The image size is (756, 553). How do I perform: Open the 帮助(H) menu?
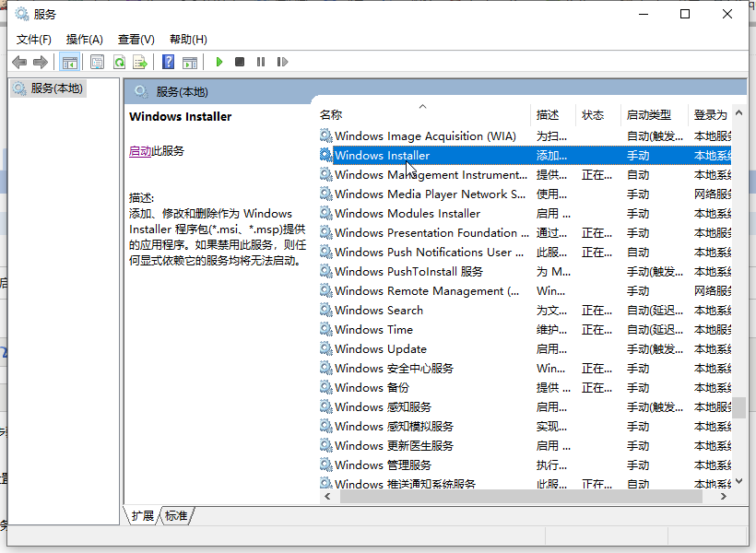tap(188, 40)
